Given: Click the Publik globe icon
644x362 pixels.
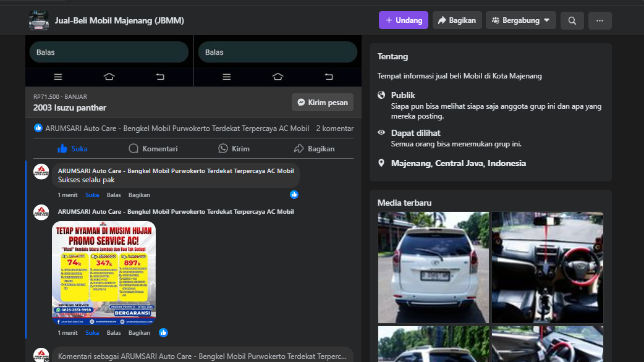Looking at the screenshot, I should [381, 95].
